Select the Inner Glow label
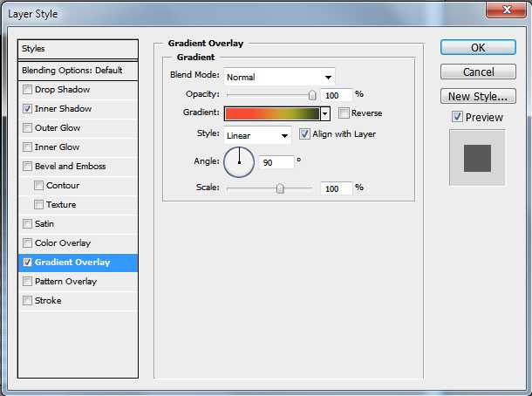 tap(58, 147)
